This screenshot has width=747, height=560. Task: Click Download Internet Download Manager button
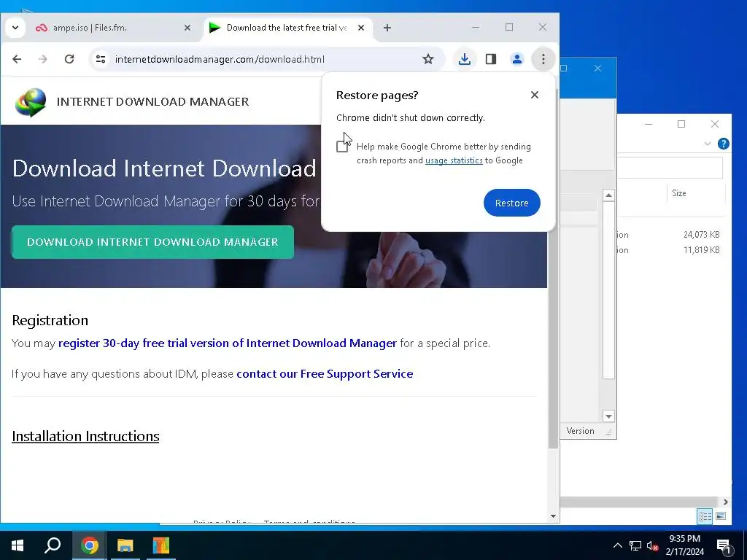pos(152,242)
